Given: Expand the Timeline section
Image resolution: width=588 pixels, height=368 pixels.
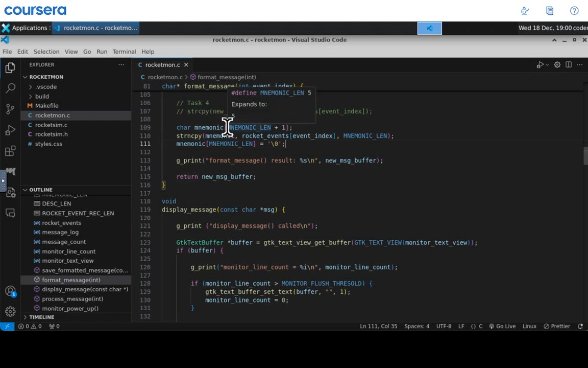Looking at the screenshot, I should 41,317.
